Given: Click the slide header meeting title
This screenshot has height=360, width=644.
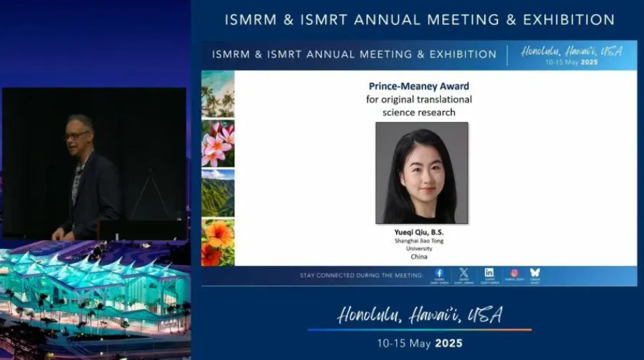Looking at the screenshot, I should pyautogui.click(x=354, y=54).
